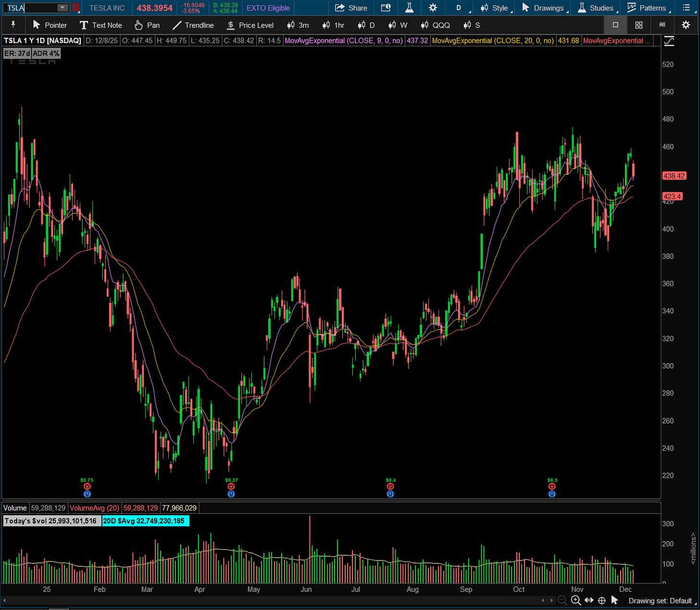Image resolution: width=700 pixels, height=610 pixels.
Task: Click the price axis scale icon
Action: [x=669, y=41]
